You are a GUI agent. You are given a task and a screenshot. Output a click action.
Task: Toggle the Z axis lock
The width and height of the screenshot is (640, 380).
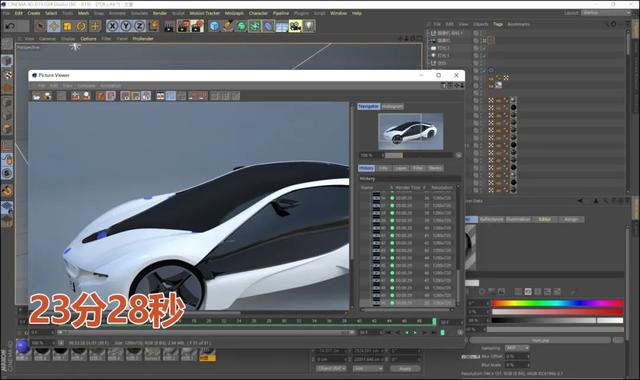140,26
